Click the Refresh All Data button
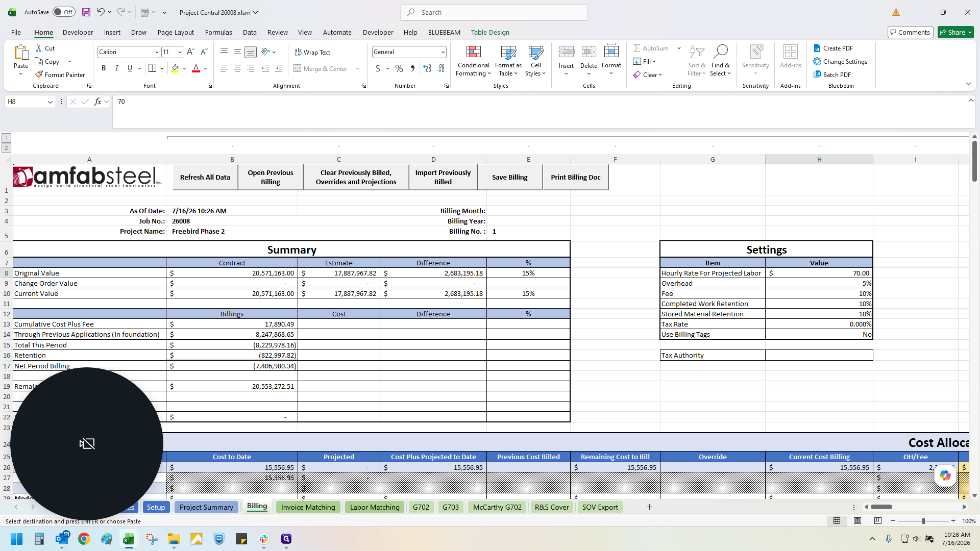 [205, 177]
